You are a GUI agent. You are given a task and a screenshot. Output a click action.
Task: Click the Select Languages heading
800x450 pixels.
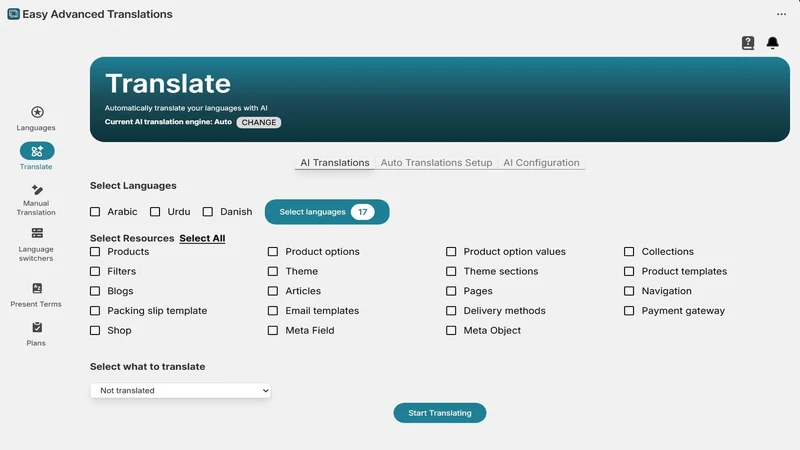tap(133, 186)
